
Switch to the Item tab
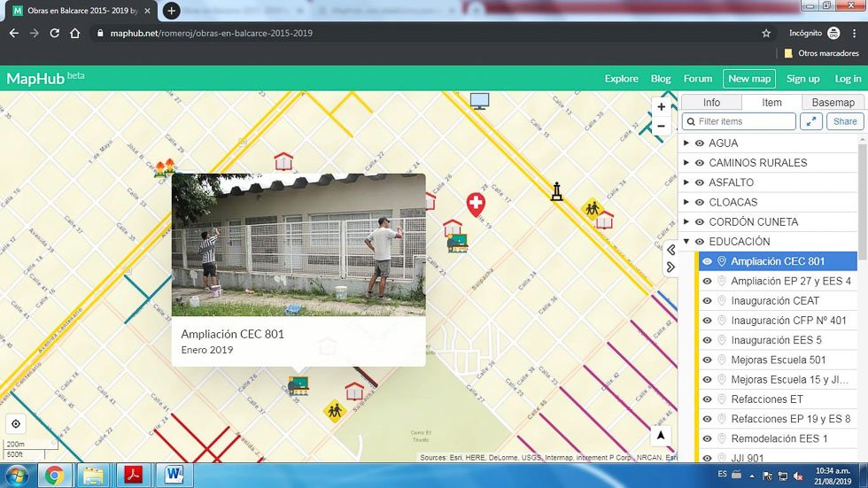point(771,103)
